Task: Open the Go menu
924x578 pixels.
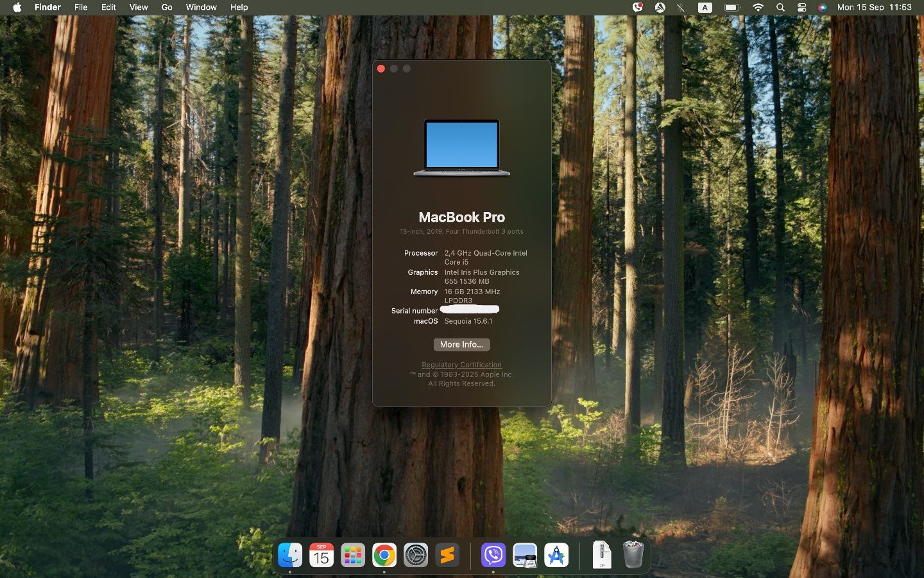Action: (167, 7)
